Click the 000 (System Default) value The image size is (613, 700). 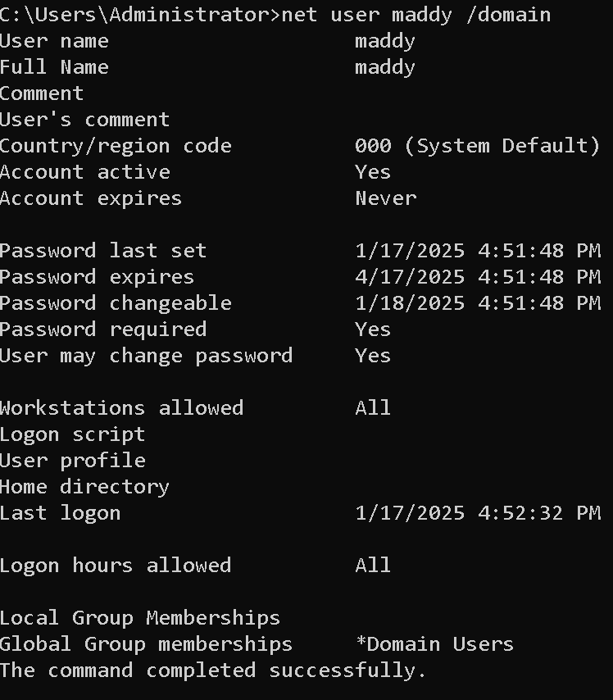click(x=477, y=146)
